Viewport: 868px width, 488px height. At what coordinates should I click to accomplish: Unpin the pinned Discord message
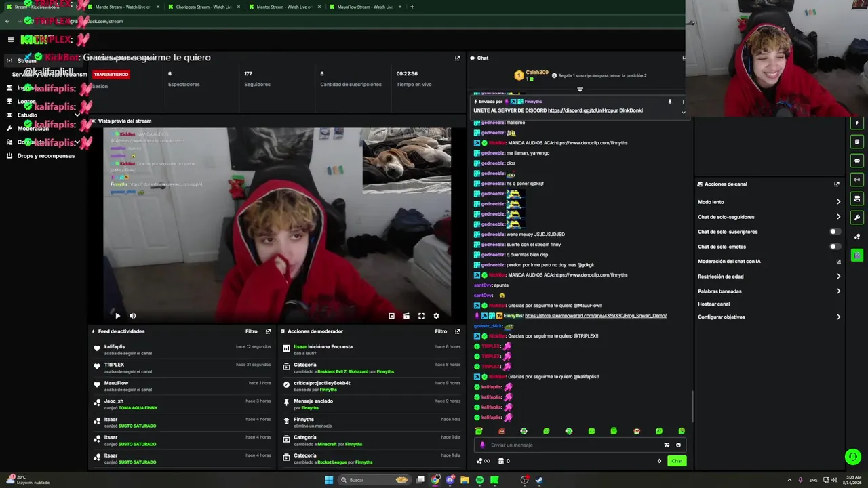[669, 102]
